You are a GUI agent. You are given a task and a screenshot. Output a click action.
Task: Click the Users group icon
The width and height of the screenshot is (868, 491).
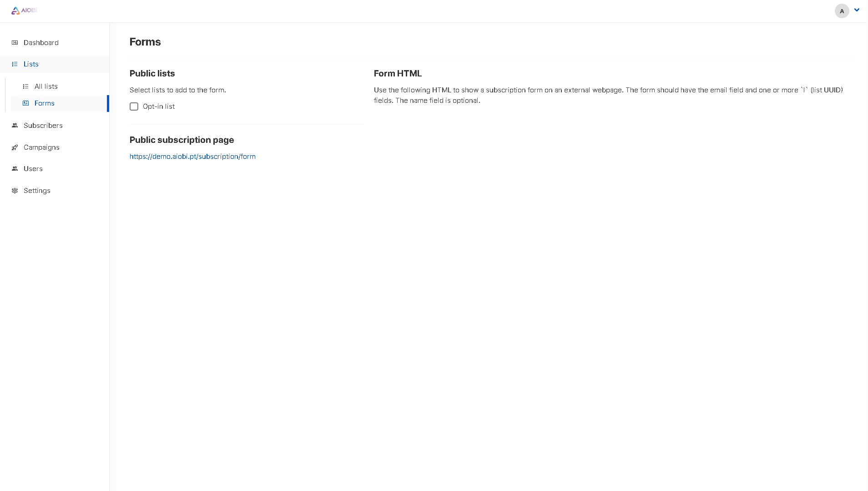15,168
